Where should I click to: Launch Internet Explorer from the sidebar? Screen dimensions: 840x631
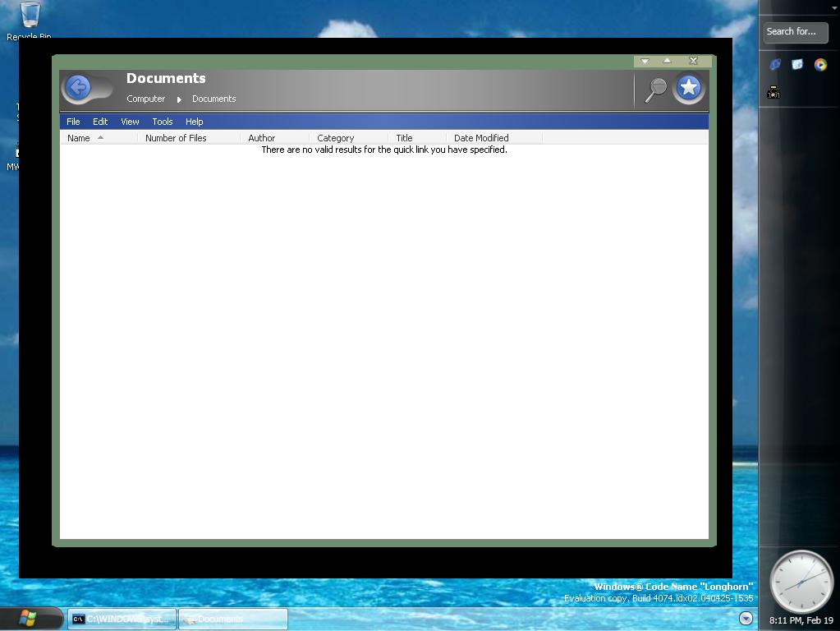[774, 64]
